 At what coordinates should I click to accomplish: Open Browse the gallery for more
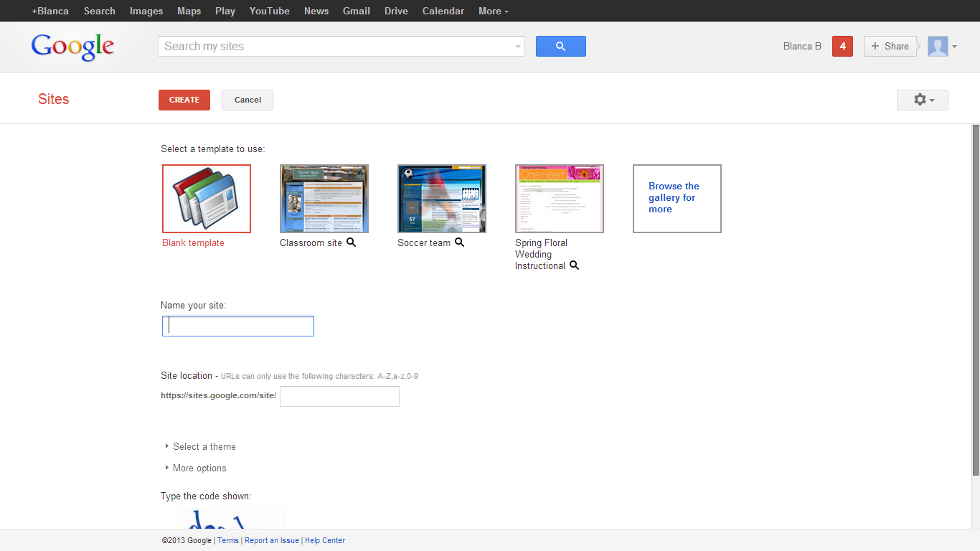click(x=677, y=199)
